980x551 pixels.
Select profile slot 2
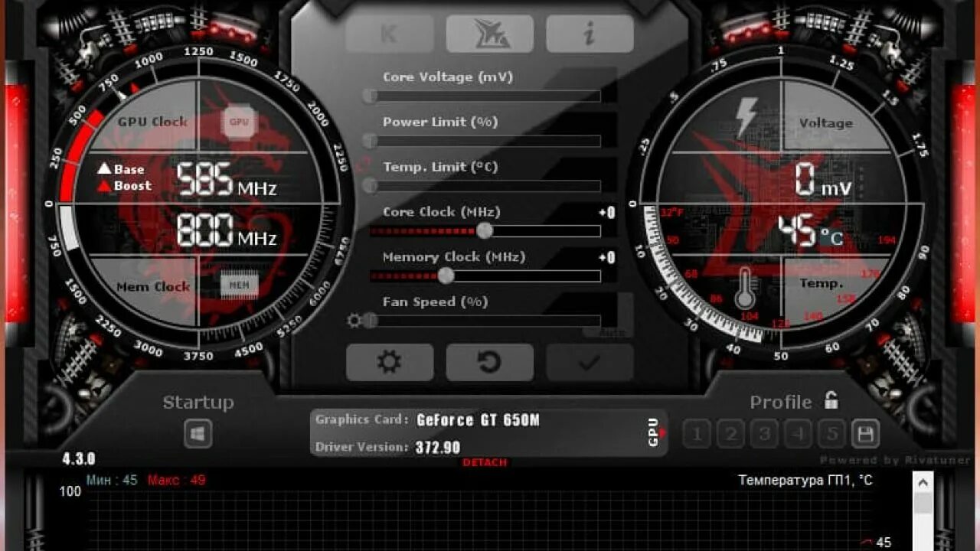click(x=730, y=435)
